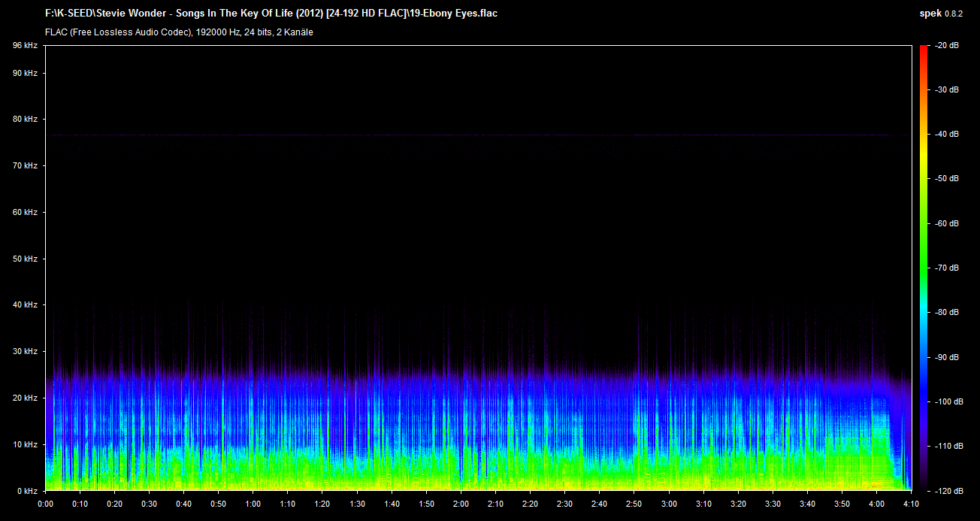The image size is (980, 521).
Task: Click the FLAC codec info line
Action: [x=179, y=32]
